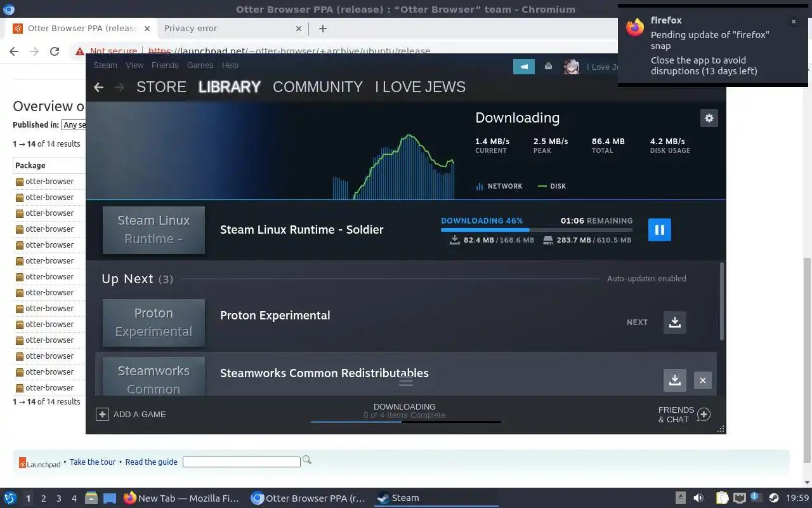The width and height of the screenshot is (812, 508).
Task: Open the Steam inbox envelope icon
Action: 549,67
